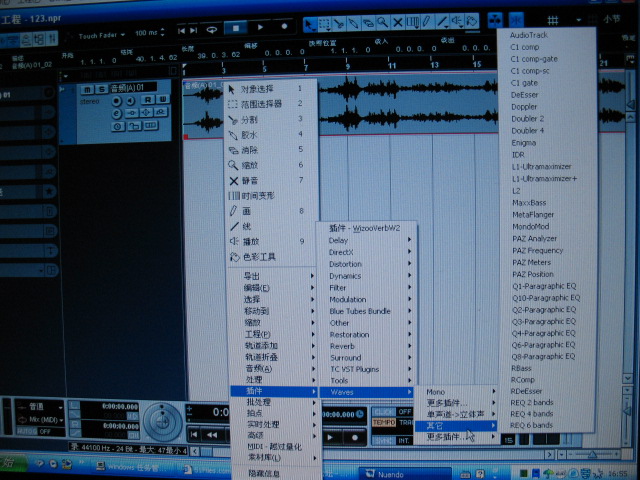The width and height of the screenshot is (640, 480).
Task: Click the lock icon on audio track
Action: 134,126
